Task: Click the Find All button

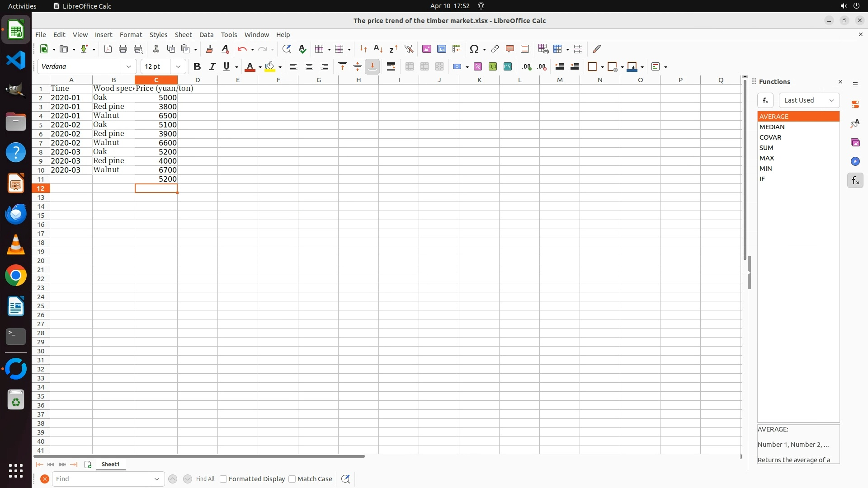Action: 205,479
